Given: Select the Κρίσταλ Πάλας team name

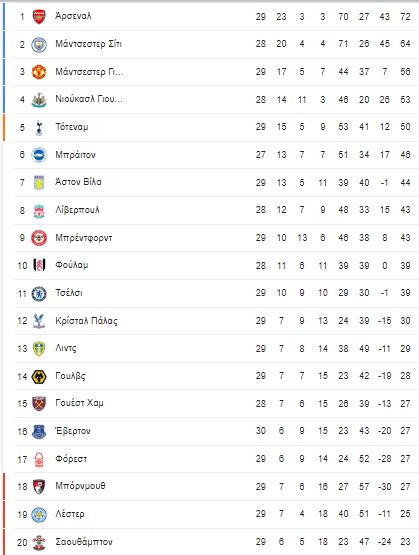Looking at the screenshot, I should click(x=86, y=321).
